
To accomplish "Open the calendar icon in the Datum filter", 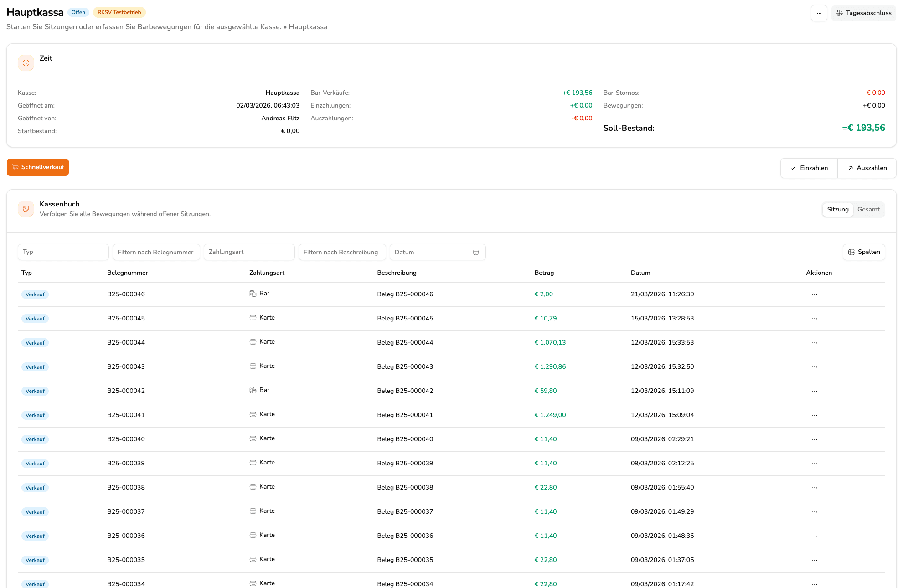I will 476,252.
